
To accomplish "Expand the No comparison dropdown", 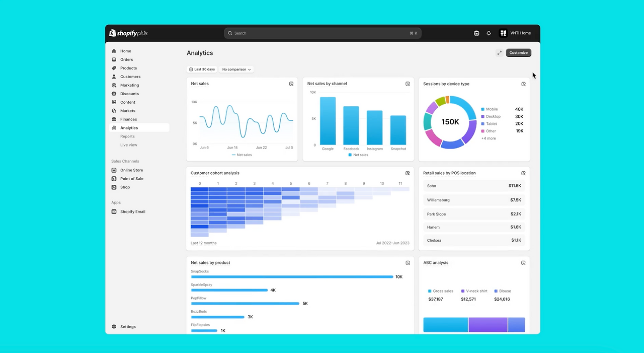I will 236,69.
